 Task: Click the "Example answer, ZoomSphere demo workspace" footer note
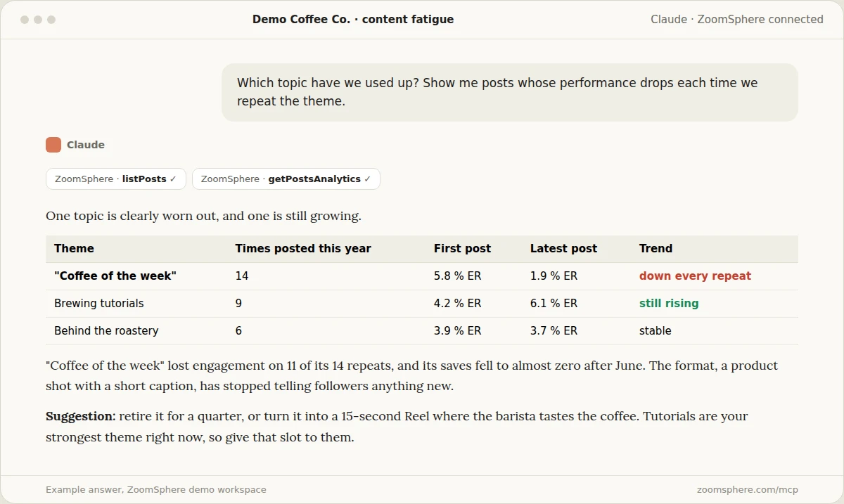click(156, 489)
